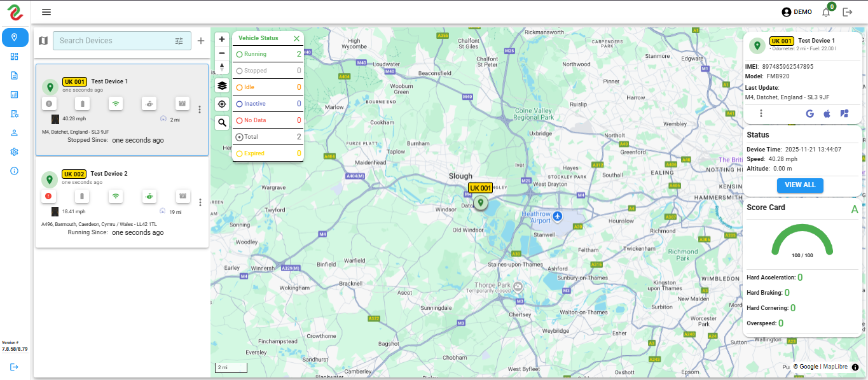Image resolution: width=868 pixels, height=380 pixels.
Task: Open the Settings gear in the sidebar
Action: (x=14, y=151)
